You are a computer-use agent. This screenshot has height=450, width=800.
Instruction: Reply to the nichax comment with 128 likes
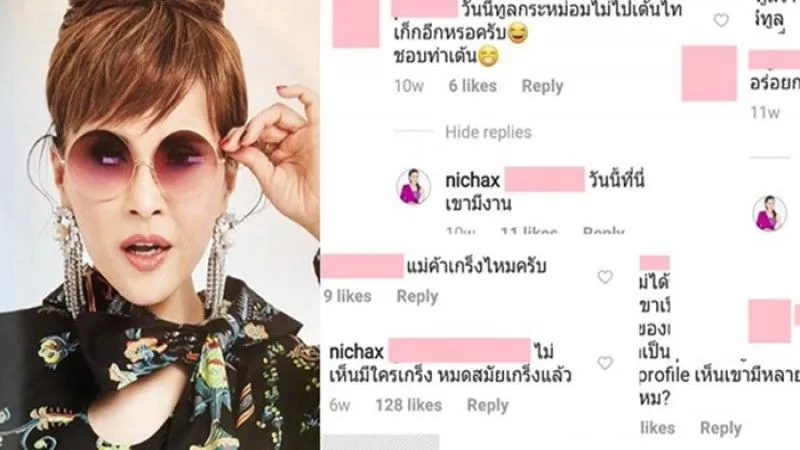coord(488,405)
